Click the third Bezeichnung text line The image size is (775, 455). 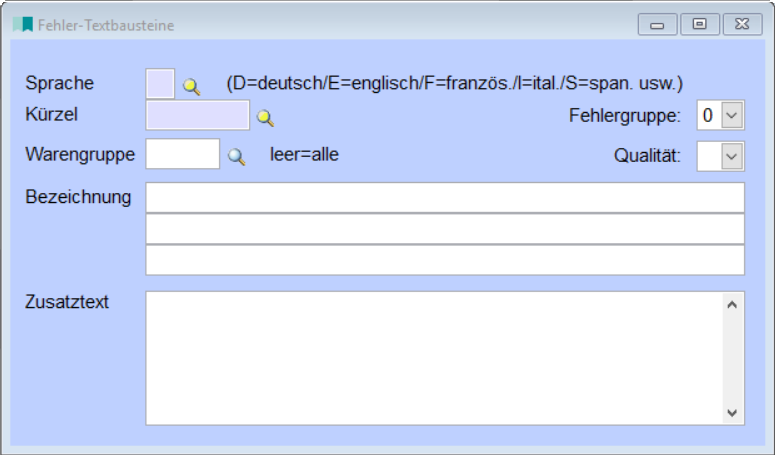tap(445, 260)
